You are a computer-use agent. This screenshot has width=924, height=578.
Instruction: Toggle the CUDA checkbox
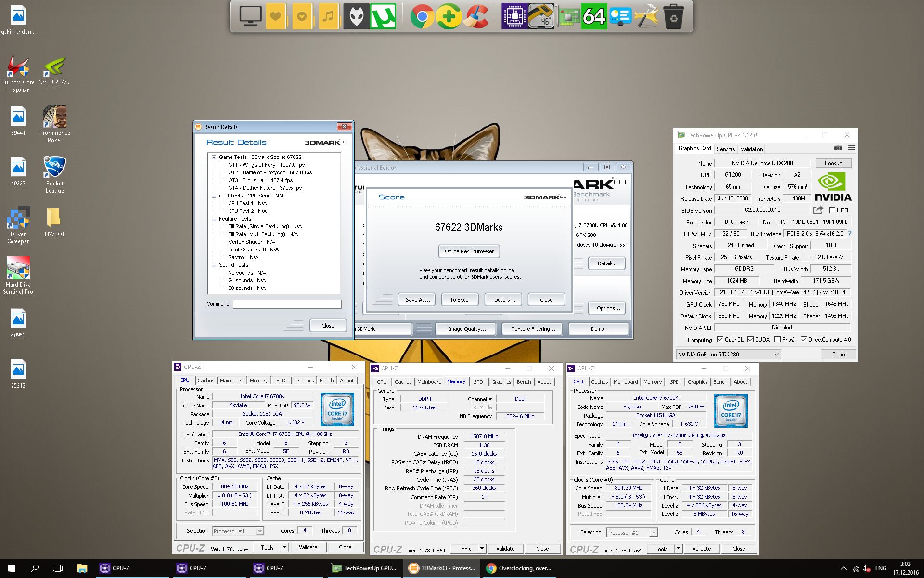coord(750,340)
